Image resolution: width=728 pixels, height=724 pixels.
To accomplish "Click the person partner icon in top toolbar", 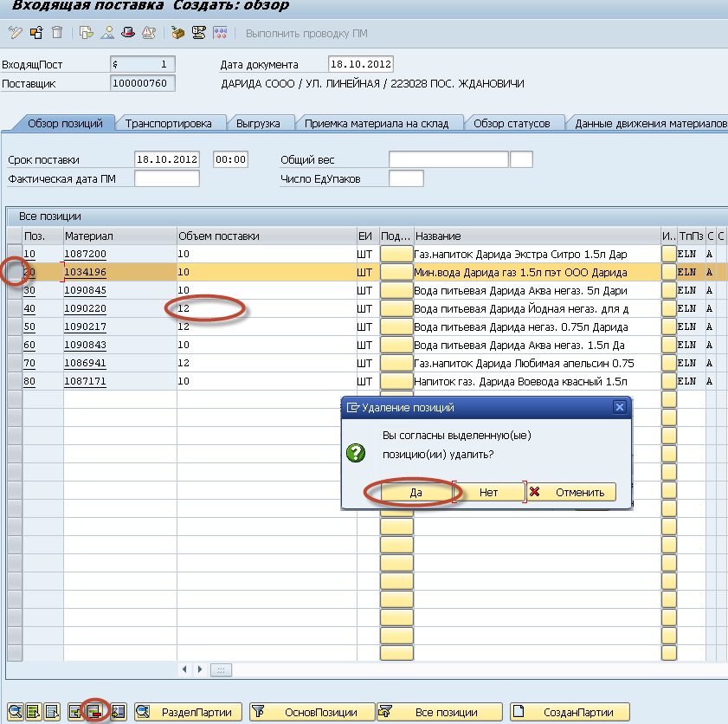I will (x=108, y=34).
